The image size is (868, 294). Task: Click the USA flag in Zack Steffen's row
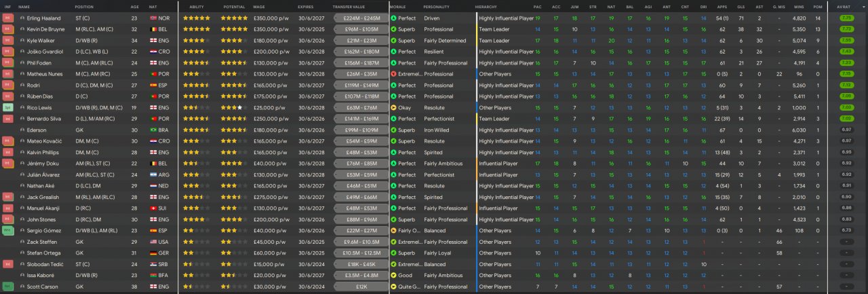pyautogui.click(x=153, y=242)
